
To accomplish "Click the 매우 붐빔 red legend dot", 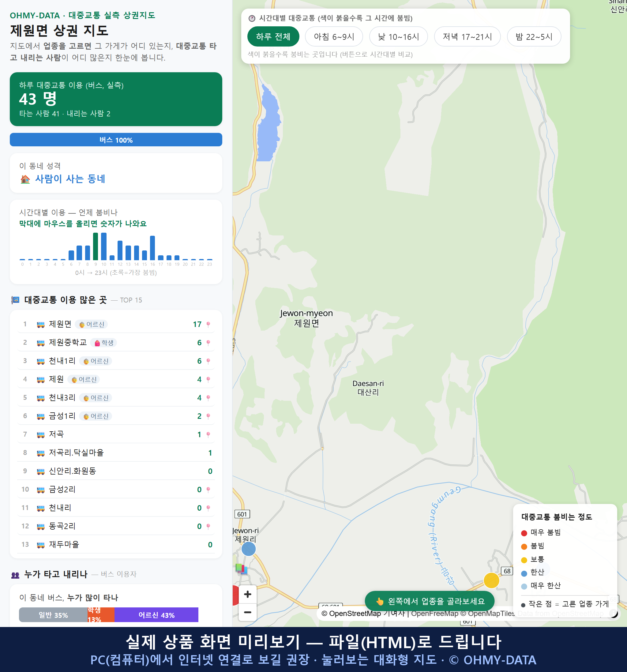I will 524,533.
